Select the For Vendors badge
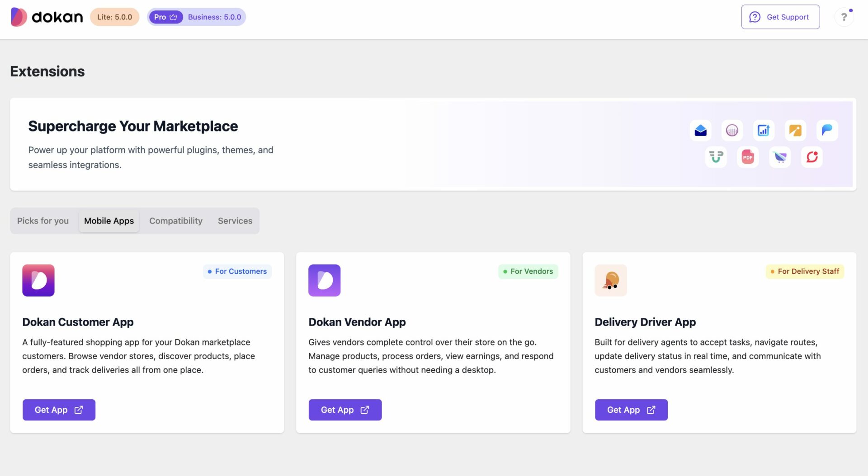This screenshot has height=476, width=868. pyautogui.click(x=528, y=271)
